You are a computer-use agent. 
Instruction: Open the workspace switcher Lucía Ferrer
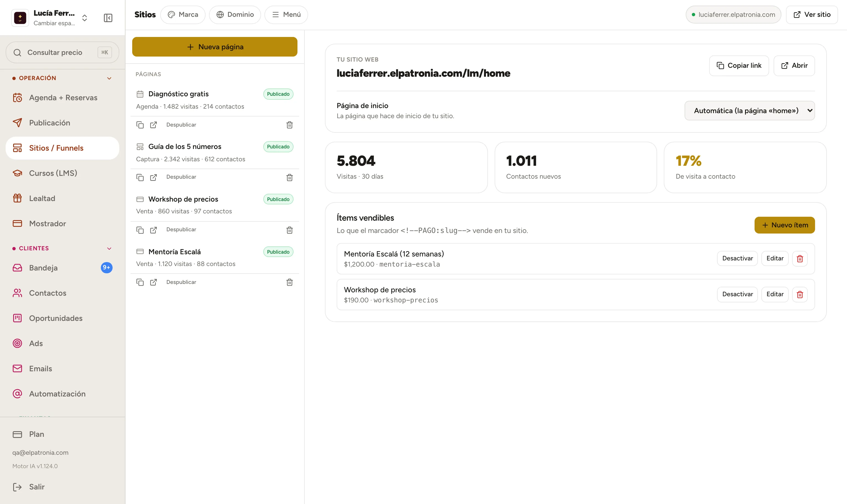coord(50,18)
